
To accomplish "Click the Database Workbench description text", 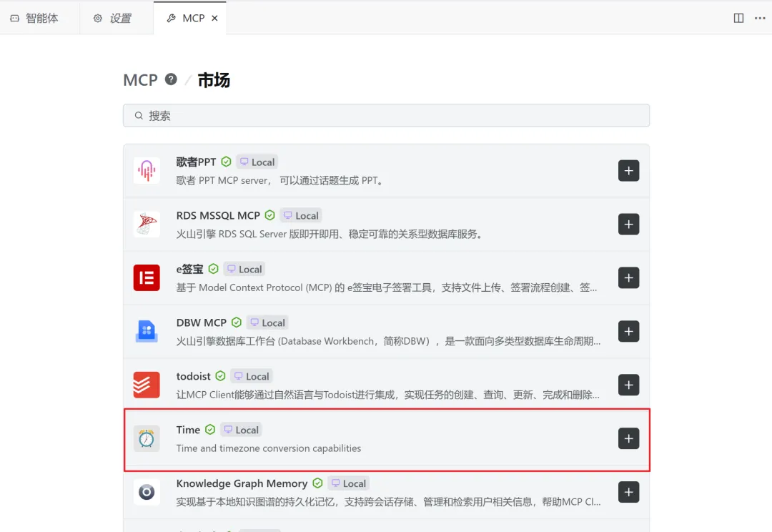I will [388, 341].
